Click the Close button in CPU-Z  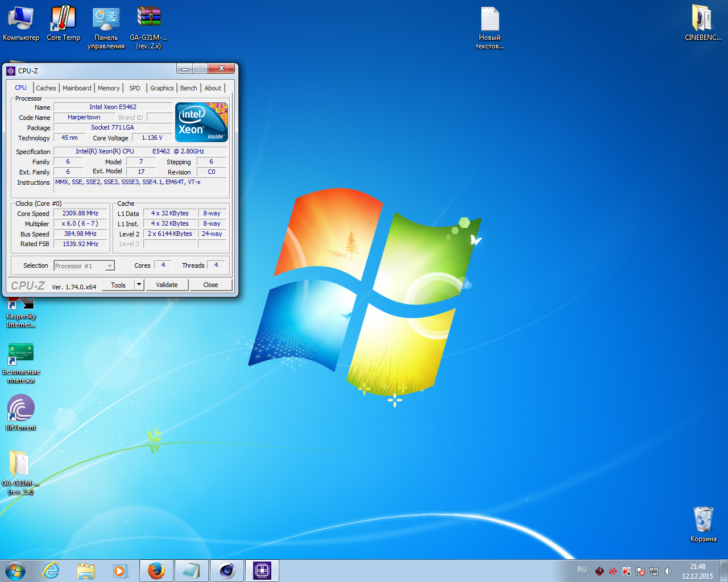pyautogui.click(x=210, y=285)
